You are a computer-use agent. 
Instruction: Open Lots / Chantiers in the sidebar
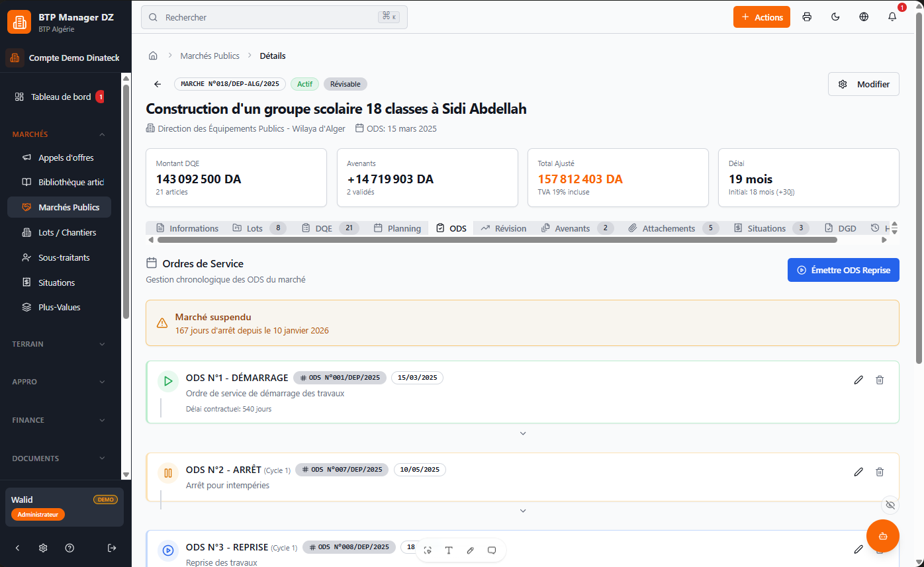(x=60, y=232)
